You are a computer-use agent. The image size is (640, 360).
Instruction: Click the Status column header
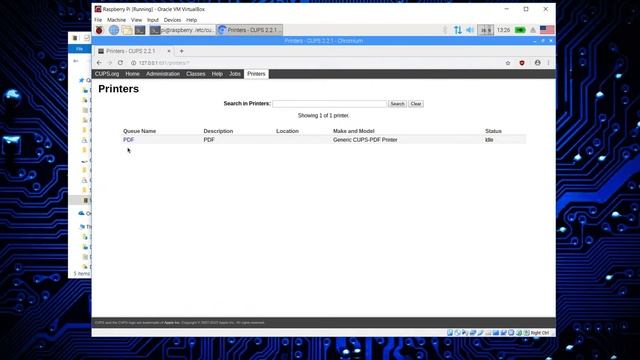tap(493, 131)
